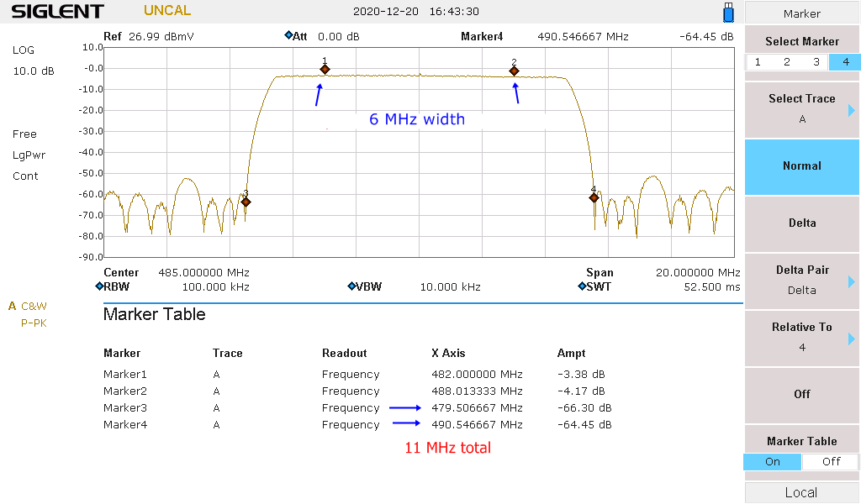Select marker 2 diamond on the trace
Image resolution: width=861 pixels, height=504 pixels.
tap(514, 71)
